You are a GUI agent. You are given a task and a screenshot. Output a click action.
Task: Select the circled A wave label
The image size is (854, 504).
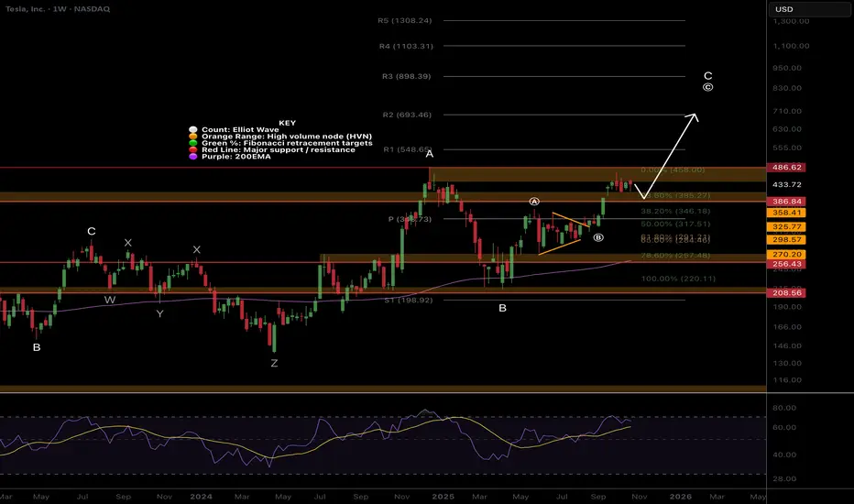534,202
